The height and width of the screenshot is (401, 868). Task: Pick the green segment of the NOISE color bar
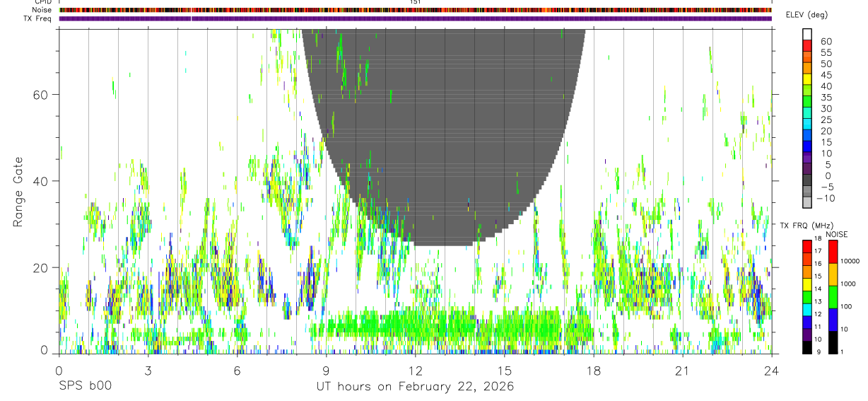tap(833, 296)
